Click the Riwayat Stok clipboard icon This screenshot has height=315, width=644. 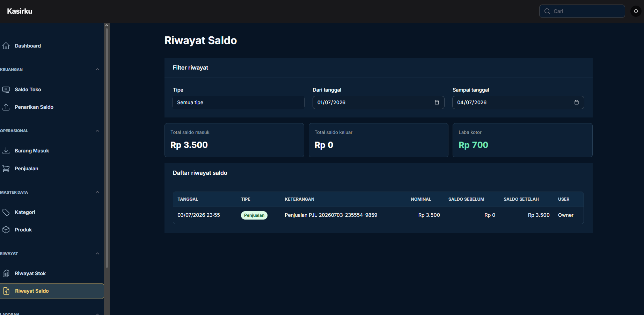pos(6,273)
